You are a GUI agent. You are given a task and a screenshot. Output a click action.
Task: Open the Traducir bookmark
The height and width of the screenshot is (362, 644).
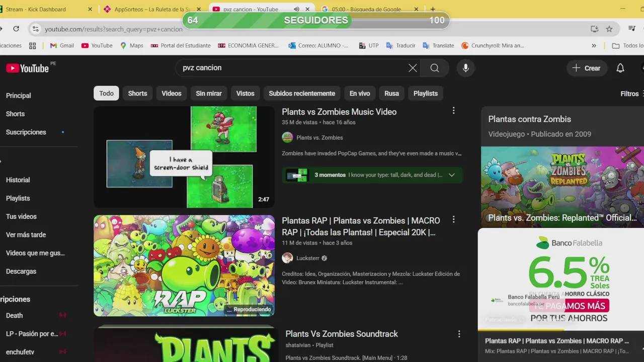pyautogui.click(x=400, y=45)
